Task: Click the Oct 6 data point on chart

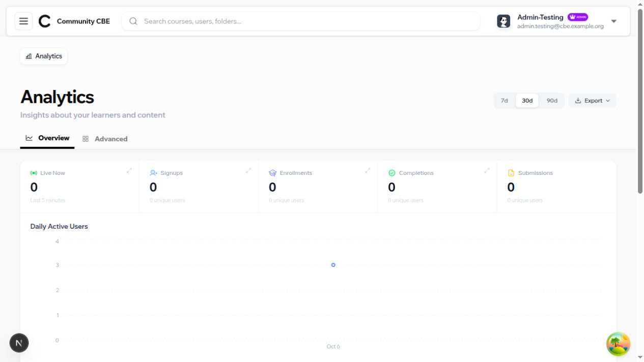Action: click(x=333, y=265)
